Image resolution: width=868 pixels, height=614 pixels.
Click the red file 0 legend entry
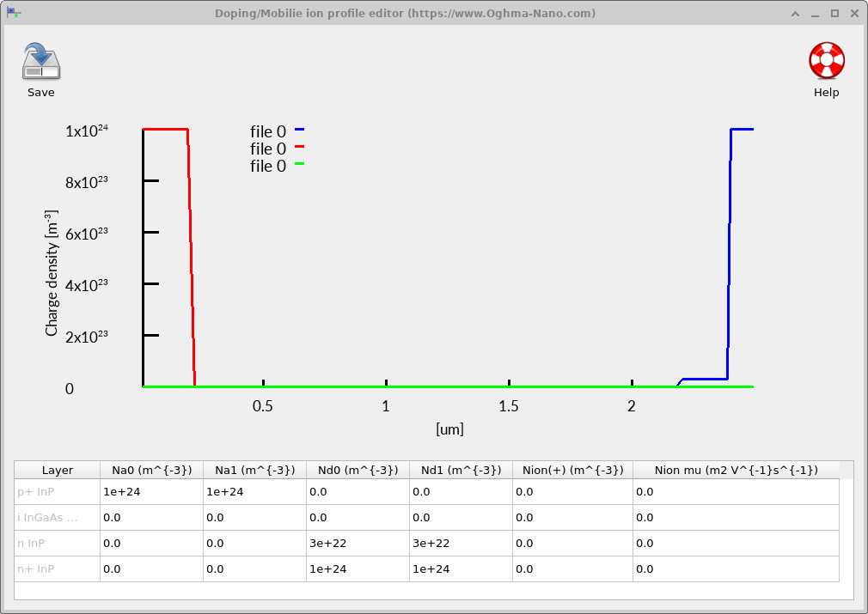tap(277, 149)
